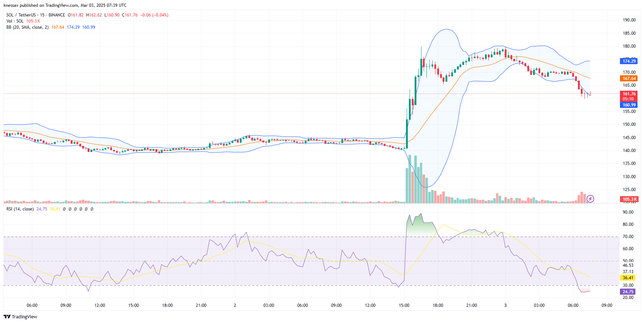
Task: Select the purple 24.75 RSI value label
Action: [628, 292]
